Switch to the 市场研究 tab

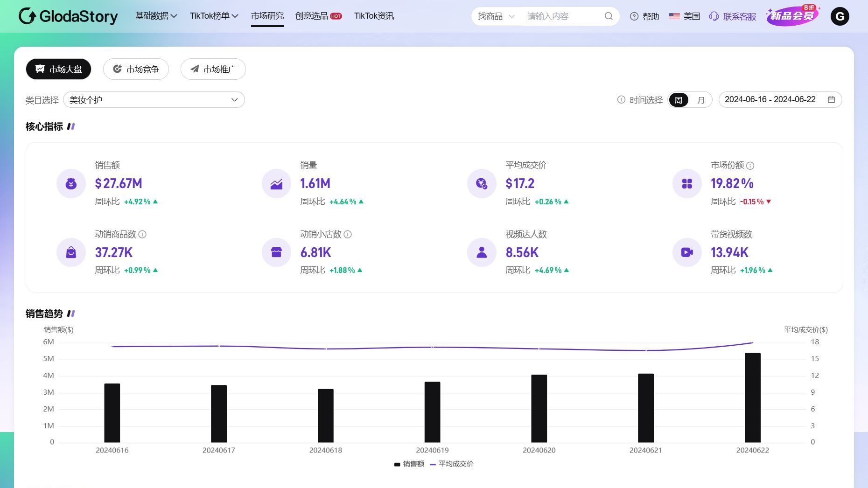(x=267, y=15)
